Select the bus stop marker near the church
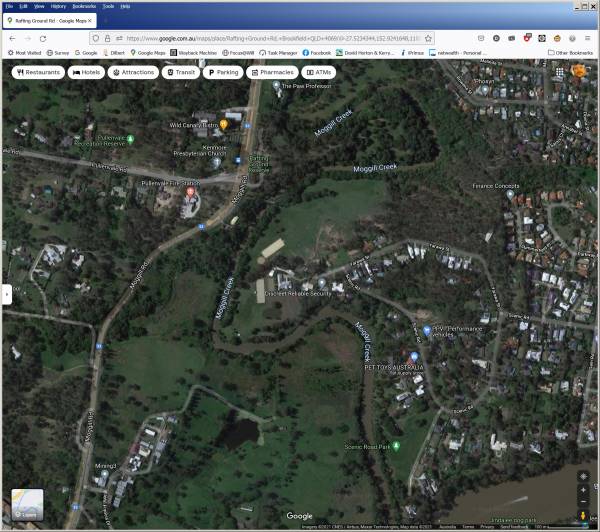 click(x=238, y=160)
